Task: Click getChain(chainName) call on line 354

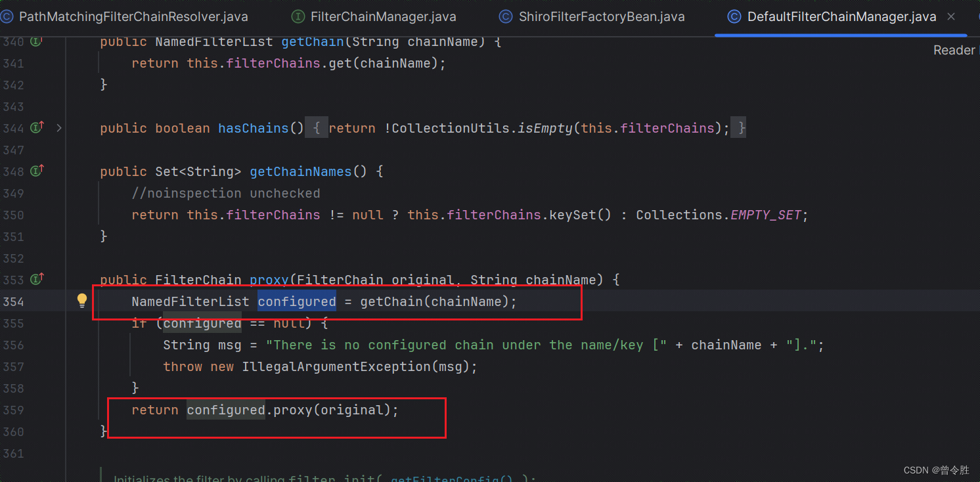Action: [x=434, y=301]
